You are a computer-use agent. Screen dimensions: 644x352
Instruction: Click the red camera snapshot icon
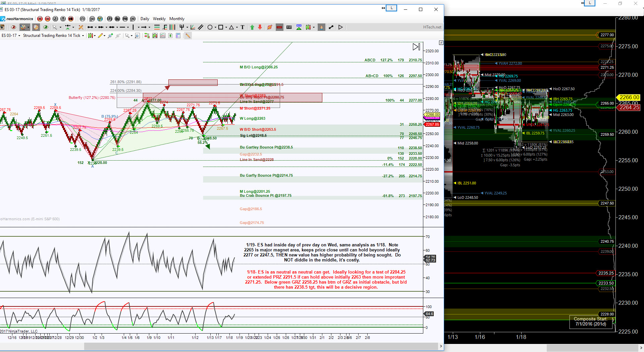(71, 19)
